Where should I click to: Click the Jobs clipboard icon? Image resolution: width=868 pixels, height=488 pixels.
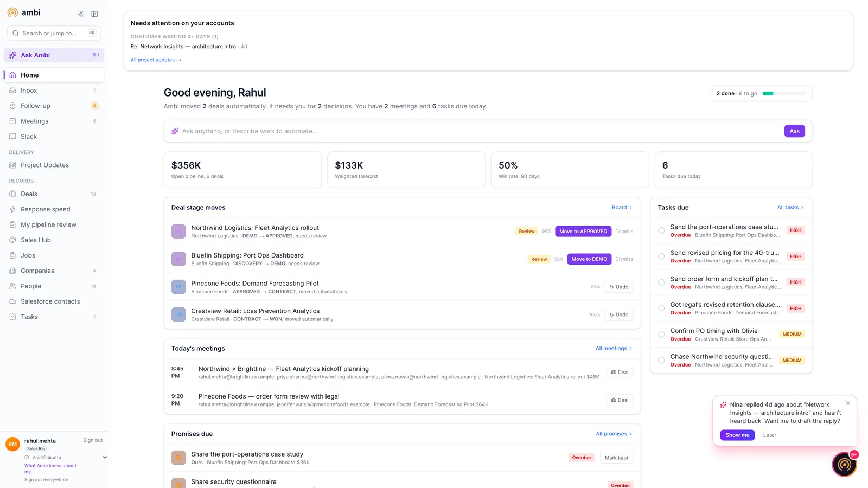(13, 255)
